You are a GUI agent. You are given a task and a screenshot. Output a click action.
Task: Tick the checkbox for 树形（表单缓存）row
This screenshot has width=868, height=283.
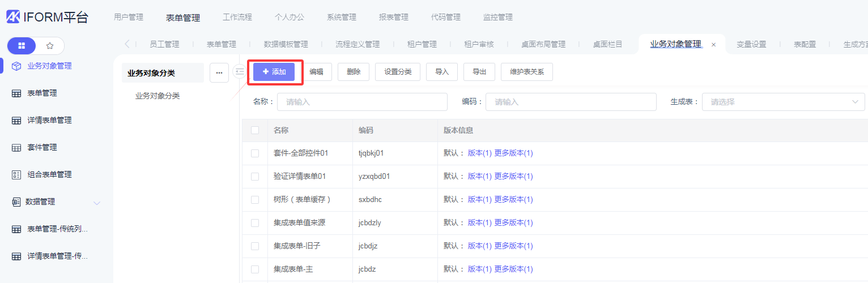click(x=255, y=200)
